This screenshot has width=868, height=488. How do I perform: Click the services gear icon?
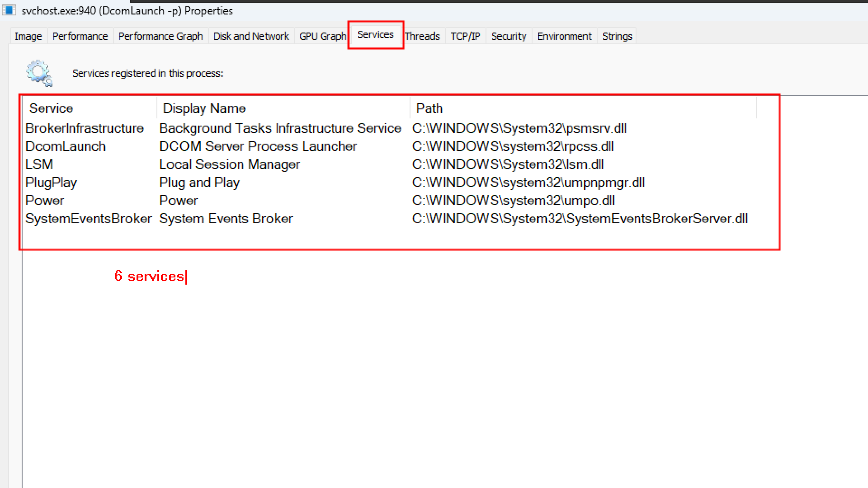tap(39, 73)
